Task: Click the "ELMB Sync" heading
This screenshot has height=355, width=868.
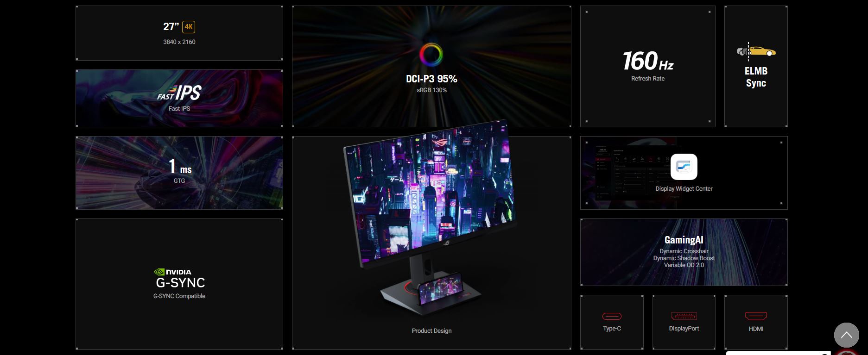Action: pyautogui.click(x=756, y=77)
